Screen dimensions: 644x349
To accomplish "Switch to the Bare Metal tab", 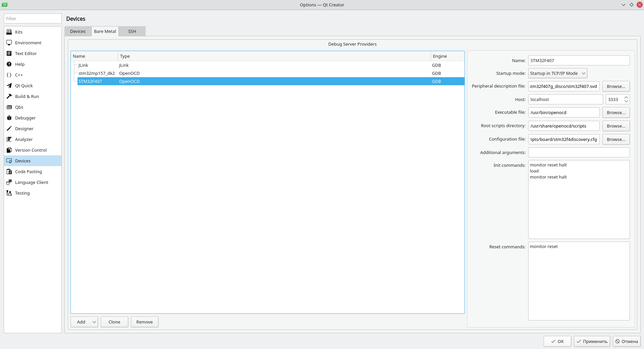I will pyautogui.click(x=105, y=31).
